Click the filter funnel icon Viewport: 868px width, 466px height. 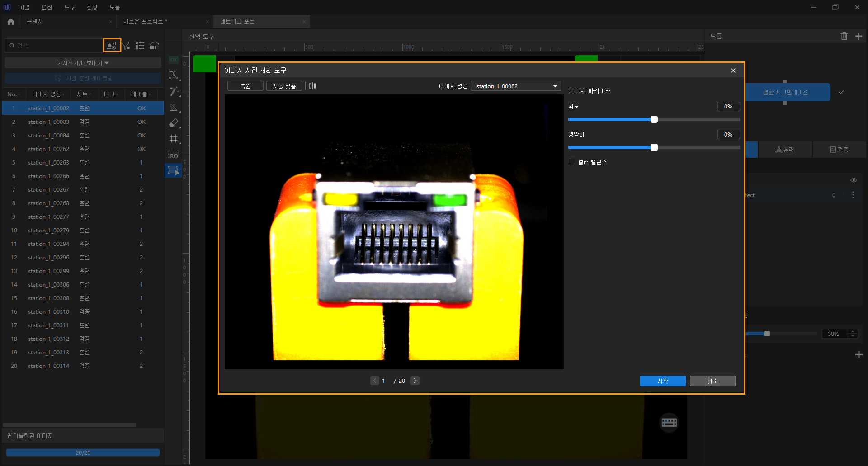(126, 46)
